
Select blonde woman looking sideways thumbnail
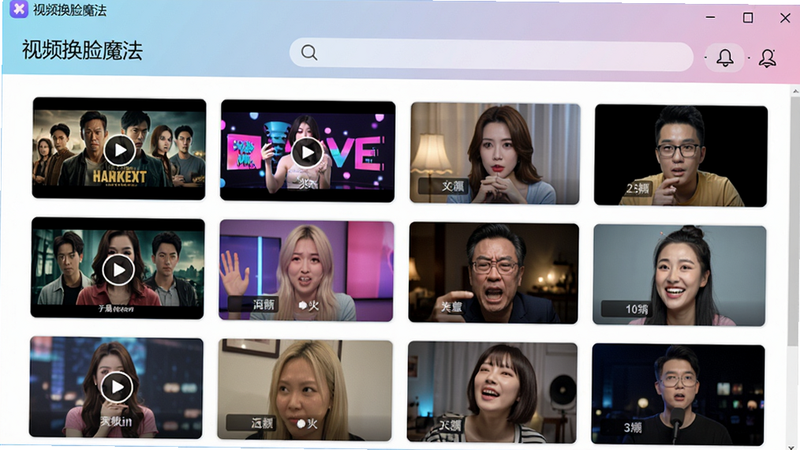pyautogui.click(x=305, y=390)
